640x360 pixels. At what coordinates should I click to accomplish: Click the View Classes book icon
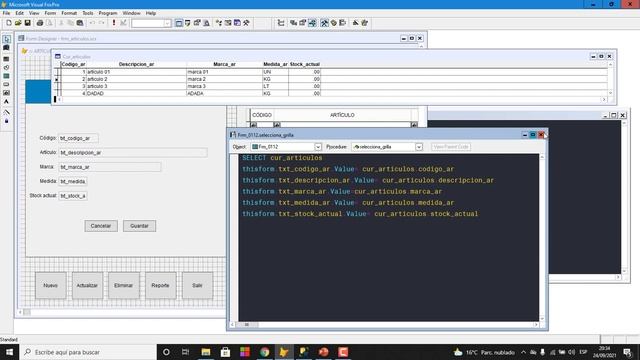[7, 48]
